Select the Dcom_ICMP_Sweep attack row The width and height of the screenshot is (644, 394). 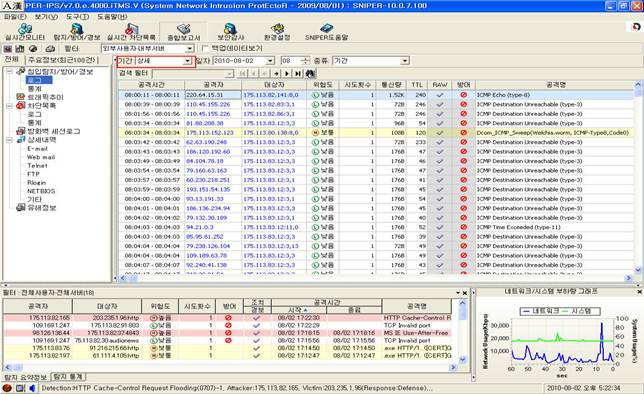[x=376, y=133]
